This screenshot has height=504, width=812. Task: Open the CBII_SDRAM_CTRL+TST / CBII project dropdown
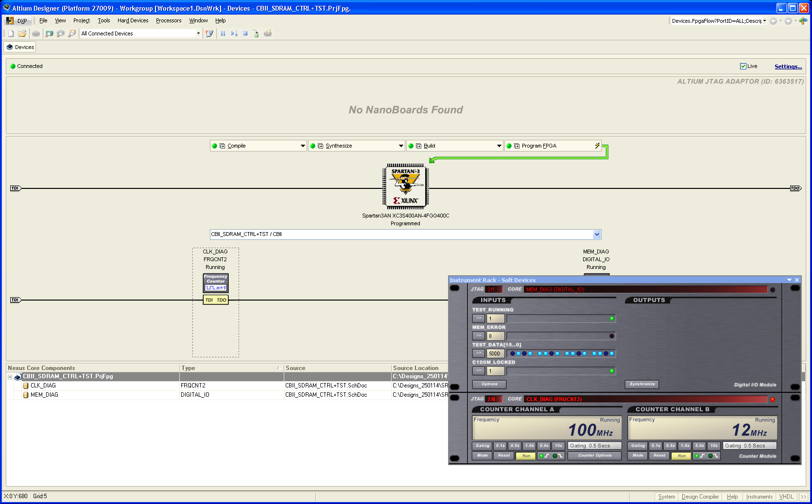597,235
